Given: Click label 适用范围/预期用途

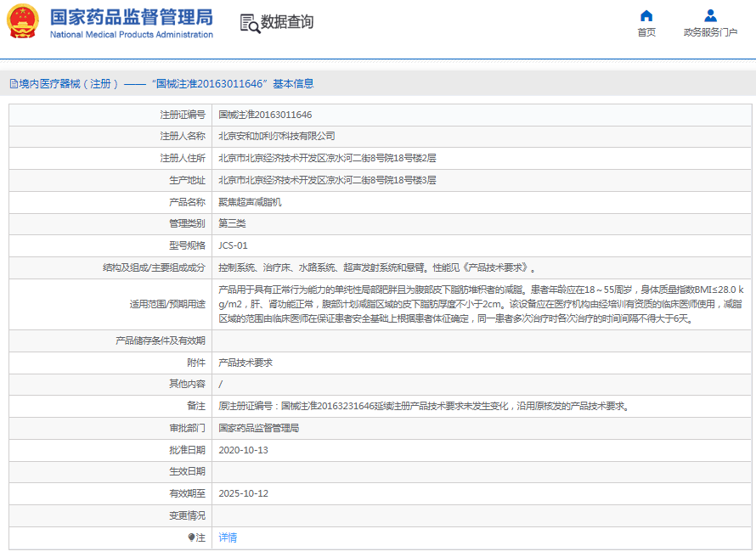Looking at the screenshot, I should pyautogui.click(x=167, y=304).
